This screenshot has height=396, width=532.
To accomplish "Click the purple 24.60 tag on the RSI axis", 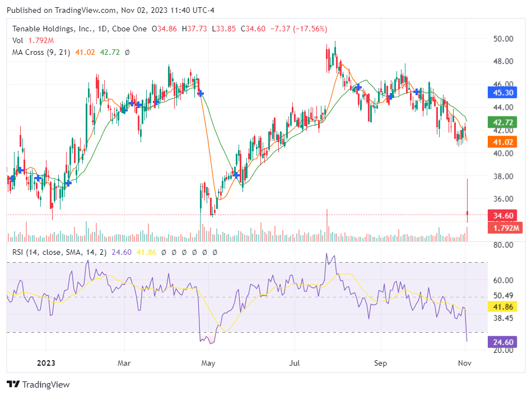I will click(502, 342).
